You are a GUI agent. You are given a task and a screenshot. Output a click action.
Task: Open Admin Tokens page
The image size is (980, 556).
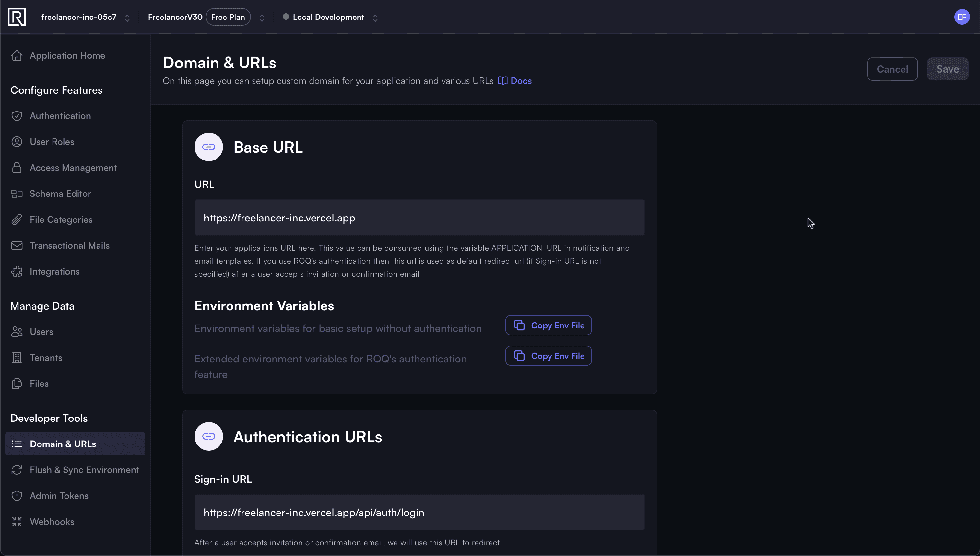coord(75,496)
